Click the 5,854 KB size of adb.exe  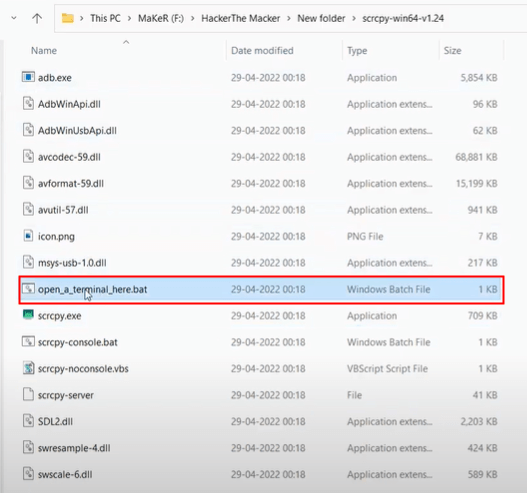click(479, 78)
